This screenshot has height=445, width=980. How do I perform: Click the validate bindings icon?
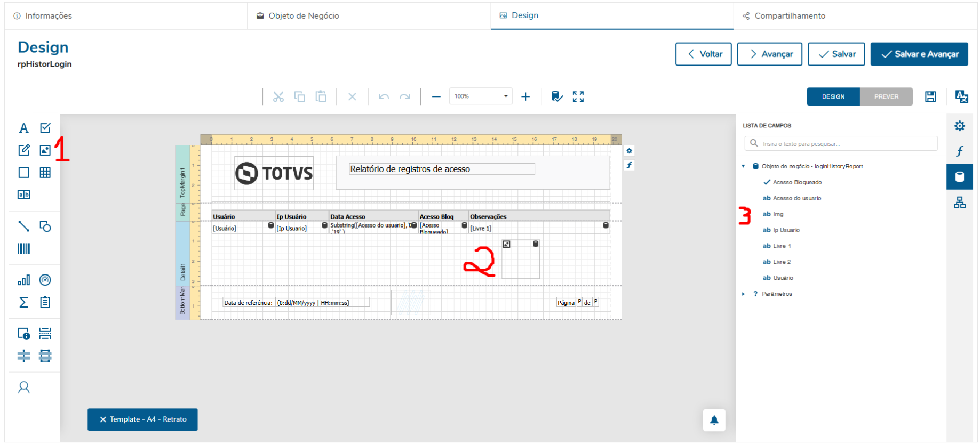pyautogui.click(x=557, y=96)
